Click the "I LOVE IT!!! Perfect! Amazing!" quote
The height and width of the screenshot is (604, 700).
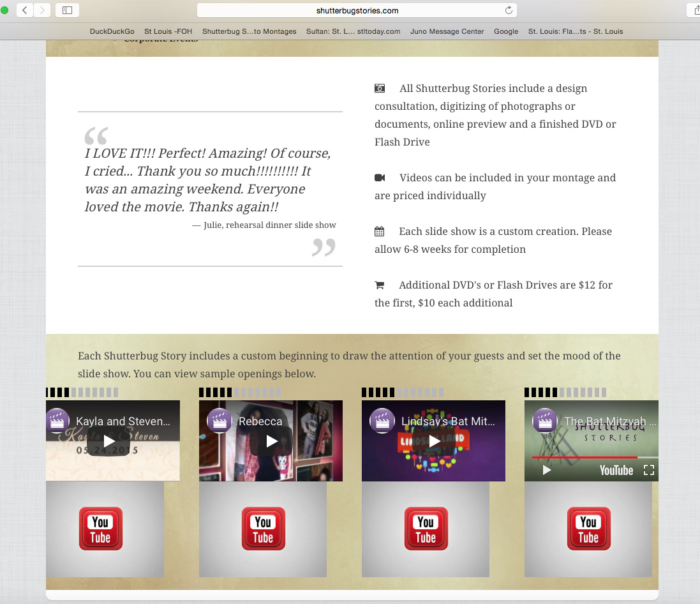point(207,180)
